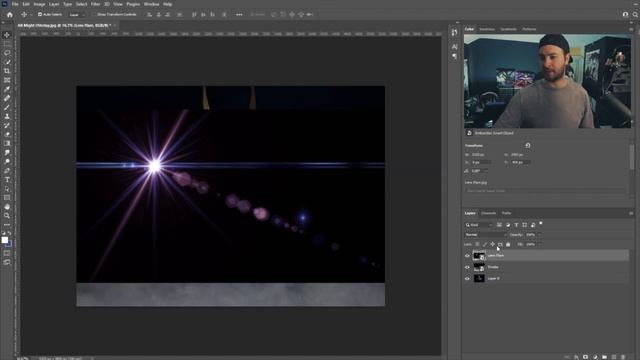This screenshot has width=640, height=360.
Task: Close the All Might document tab
Action: point(115,25)
